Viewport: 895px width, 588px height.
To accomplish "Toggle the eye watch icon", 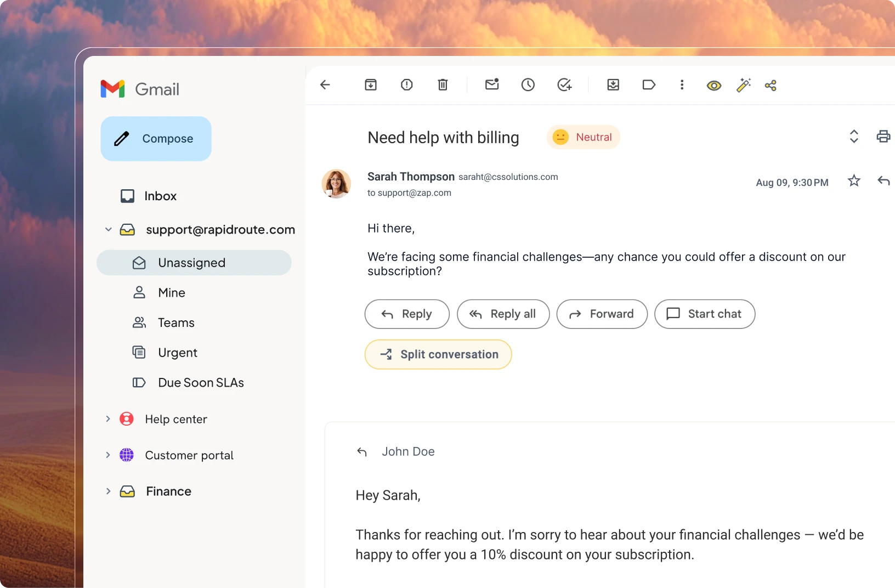I will (x=713, y=86).
